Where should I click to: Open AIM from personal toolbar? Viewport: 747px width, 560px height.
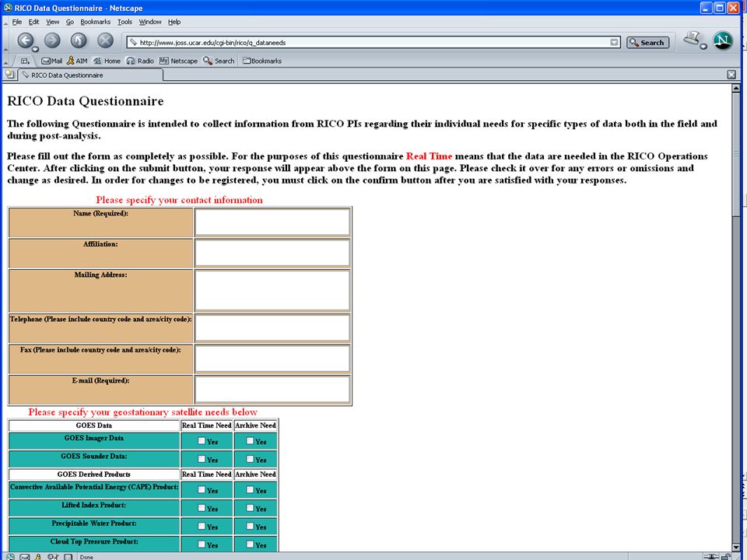(x=77, y=61)
